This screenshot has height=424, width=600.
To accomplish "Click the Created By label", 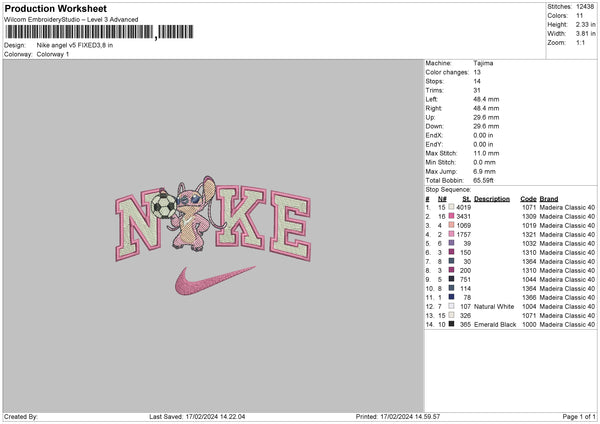I will [21, 416].
